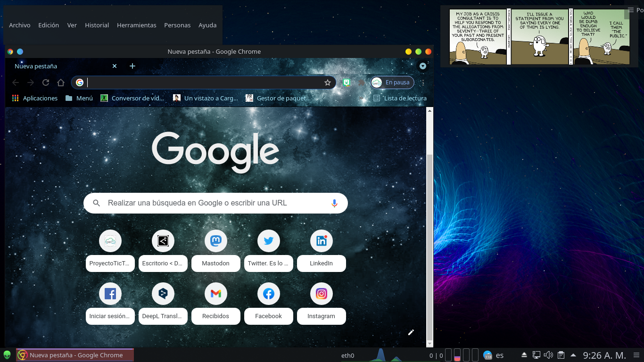Open the volume control in system tray

[x=548, y=355]
